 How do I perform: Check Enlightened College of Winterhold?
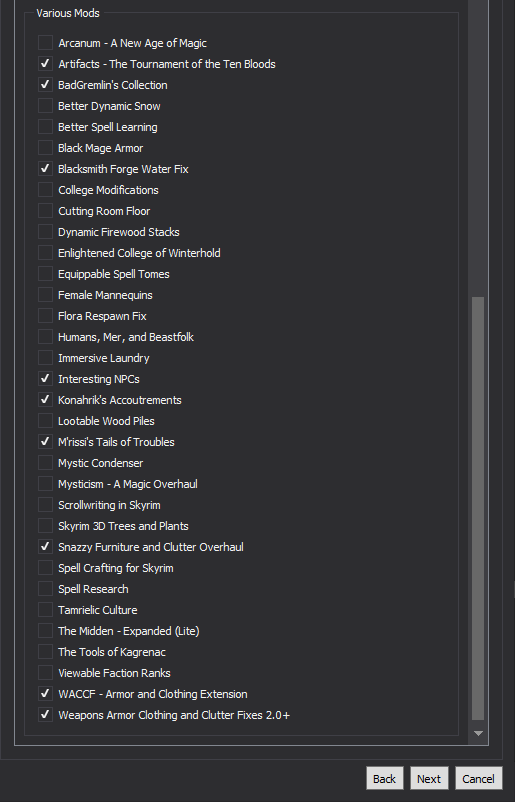[x=46, y=253]
